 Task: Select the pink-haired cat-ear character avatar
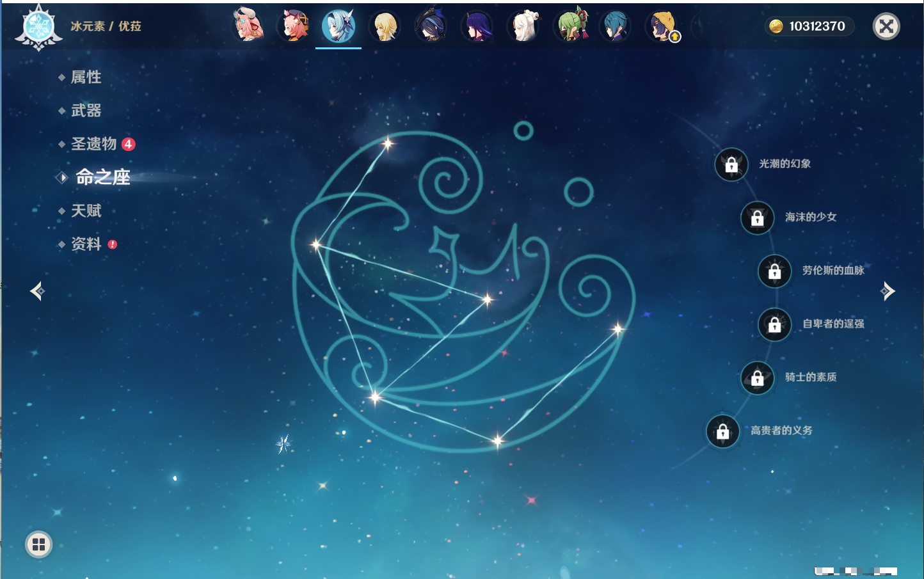coord(293,27)
